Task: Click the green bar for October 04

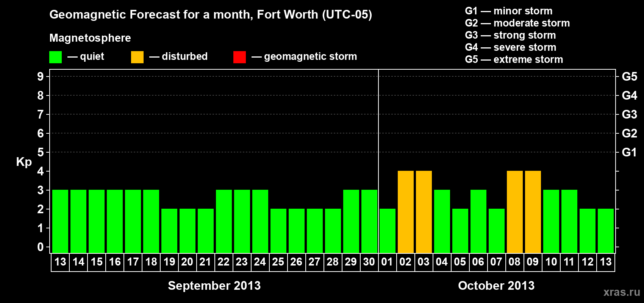Action: click(x=442, y=221)
